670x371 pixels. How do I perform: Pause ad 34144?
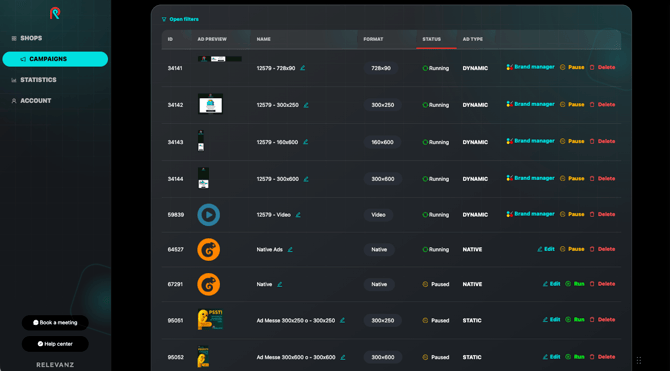[x=572, y=179]
